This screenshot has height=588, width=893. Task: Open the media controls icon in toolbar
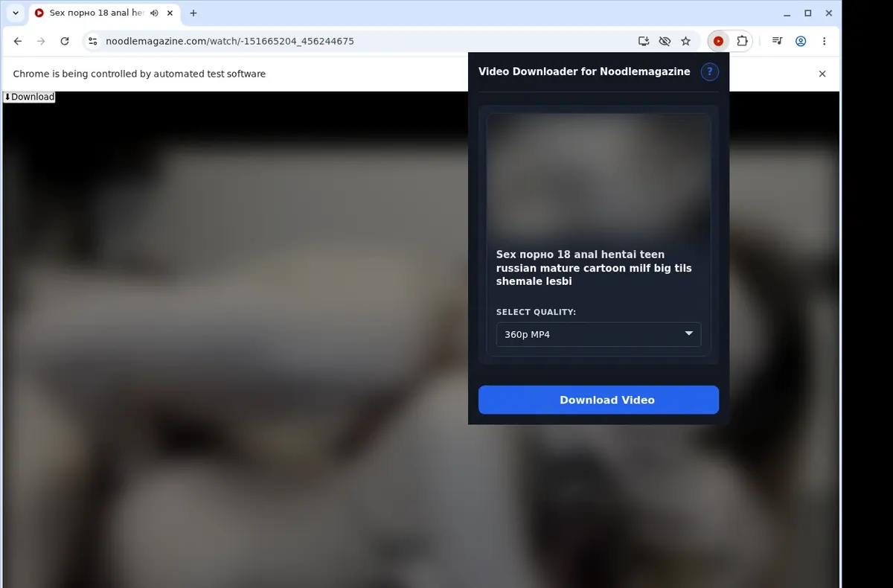777,42
